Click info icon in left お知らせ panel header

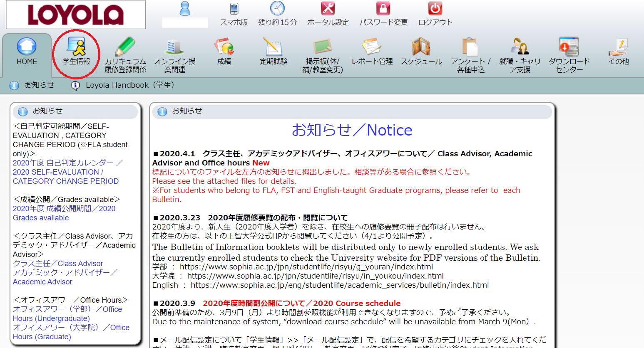click(23, 111)
